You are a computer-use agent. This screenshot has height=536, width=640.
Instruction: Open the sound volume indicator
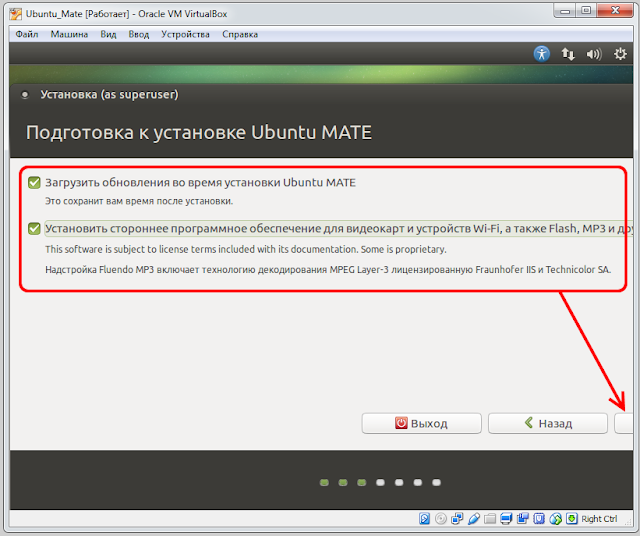[594, 54]
